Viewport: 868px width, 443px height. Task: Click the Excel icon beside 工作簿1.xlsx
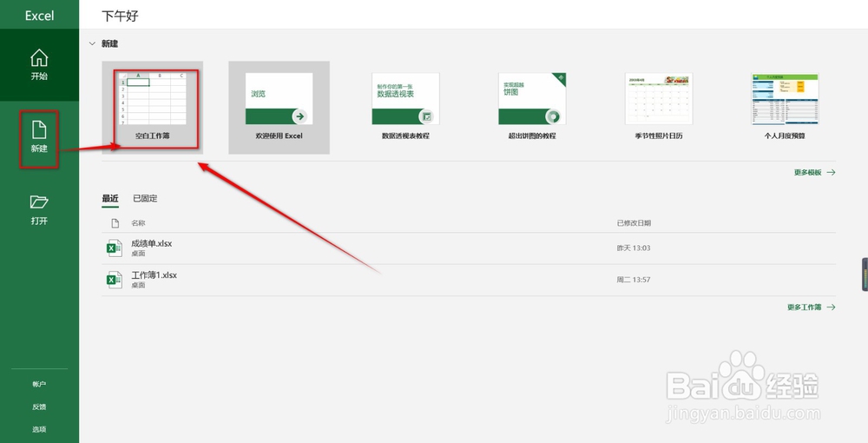(x=114, y=280)
